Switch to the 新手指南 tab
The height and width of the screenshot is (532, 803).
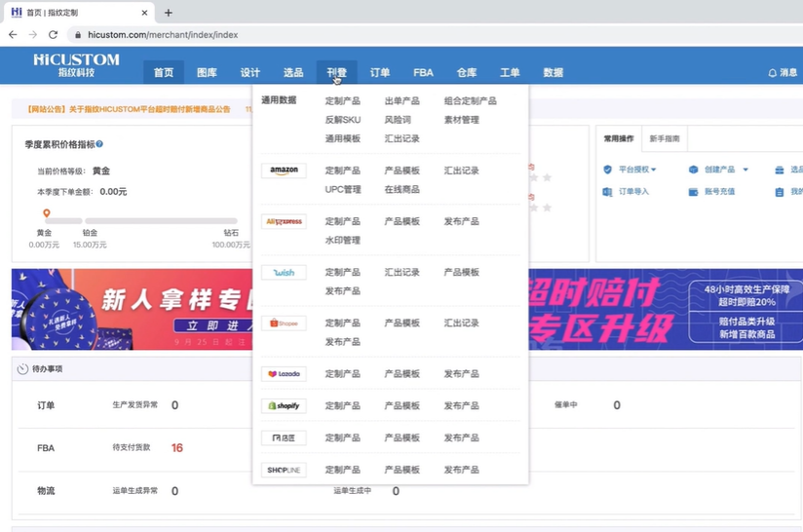click(665, 138)
